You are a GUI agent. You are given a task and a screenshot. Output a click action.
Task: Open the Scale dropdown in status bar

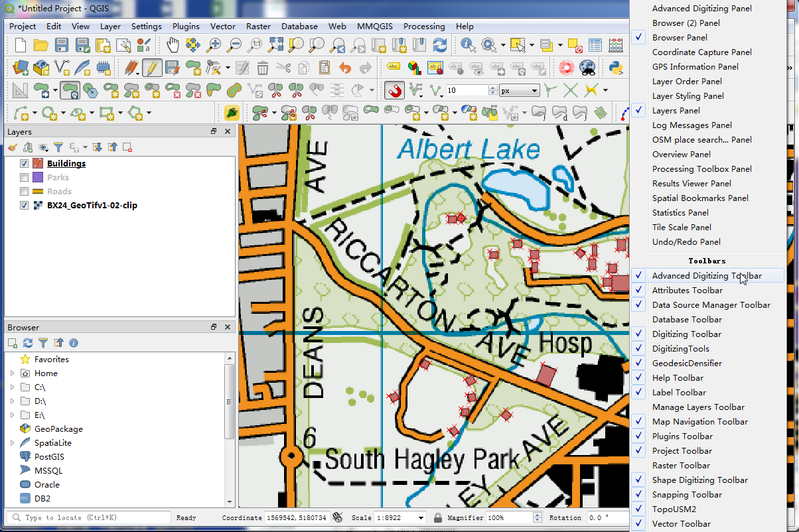coord(420,517)
